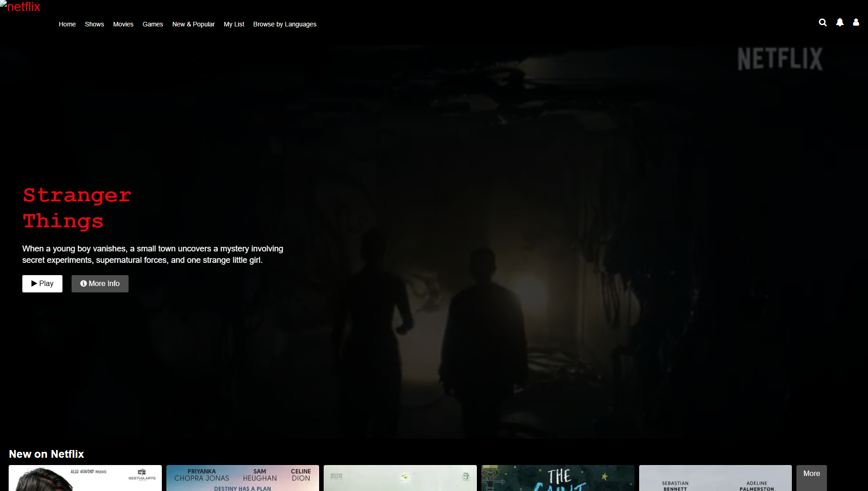The width and height of the screenshot is (868, 491).
Task: Open the user profile icon
Action: 856,22
